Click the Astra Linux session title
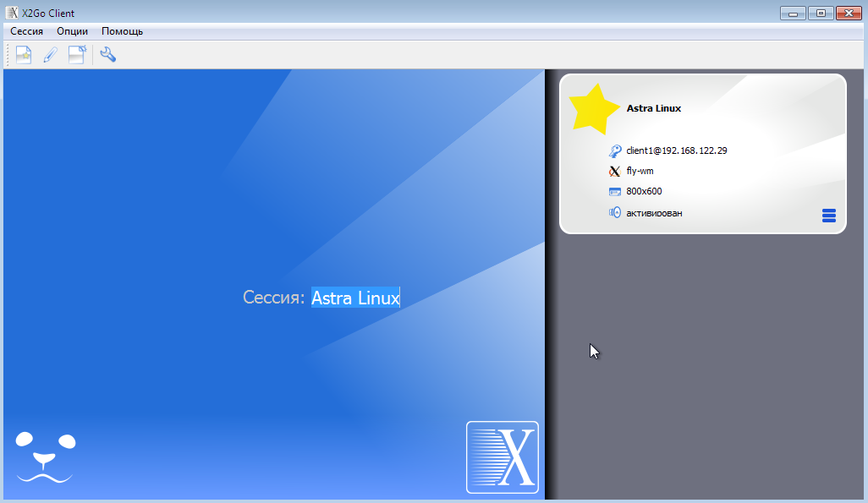The height and width of the screenshot is (503, 868). (x=653, y=108)
